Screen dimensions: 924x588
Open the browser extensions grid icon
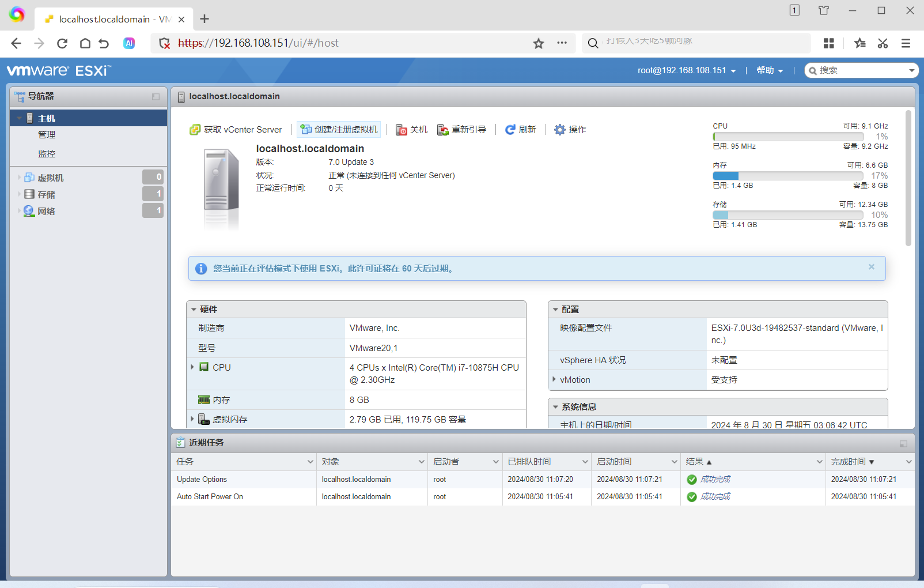coord(829,43)
